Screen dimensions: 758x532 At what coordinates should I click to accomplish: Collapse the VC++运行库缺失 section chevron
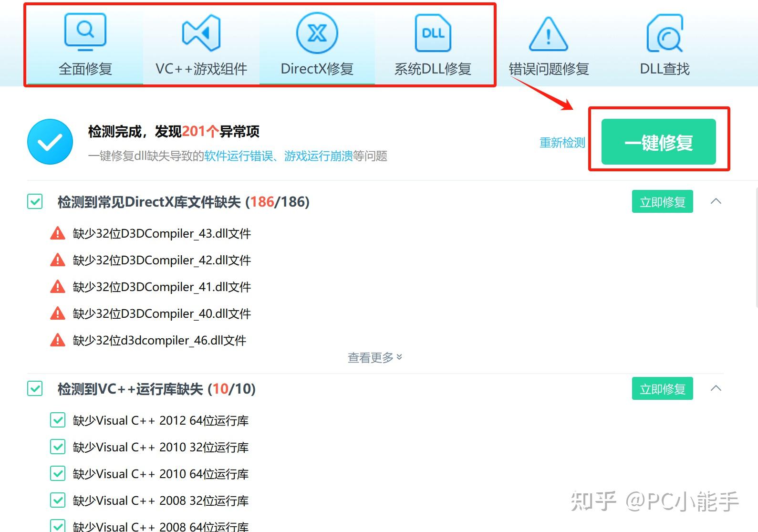(x=716, y=388)
